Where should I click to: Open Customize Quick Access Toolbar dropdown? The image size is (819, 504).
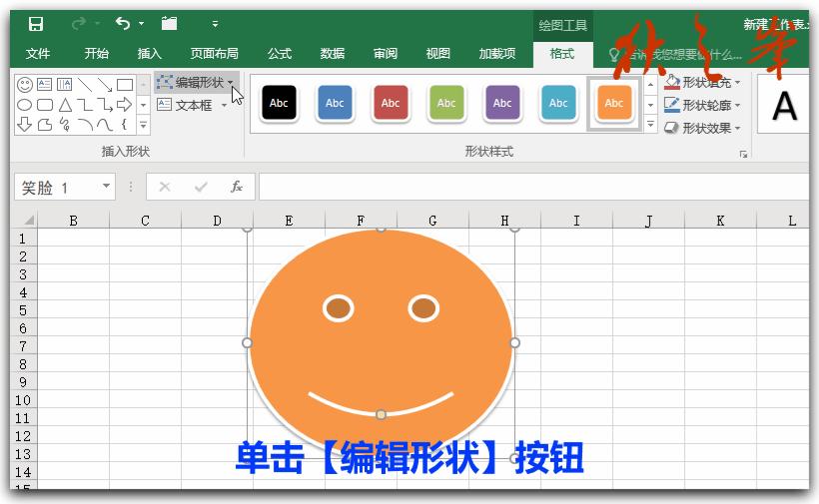pos(215,24)
